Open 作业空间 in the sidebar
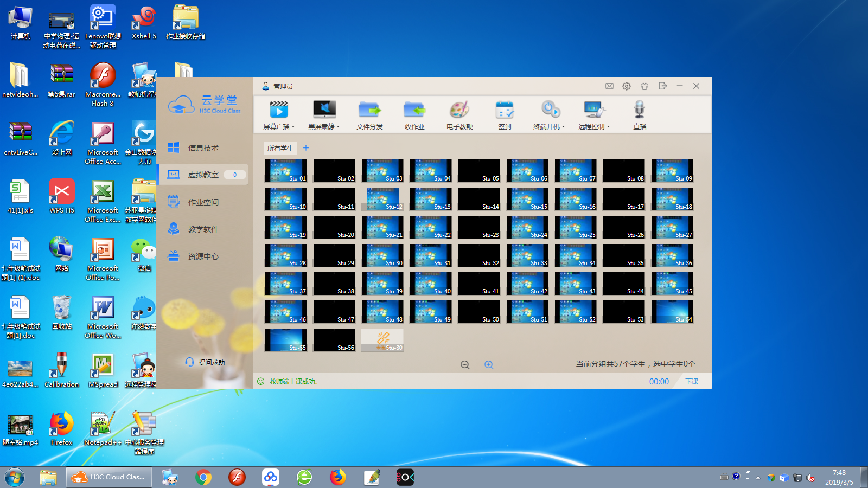868x488 pixels. pyautogui.click(x=203, y=202)
